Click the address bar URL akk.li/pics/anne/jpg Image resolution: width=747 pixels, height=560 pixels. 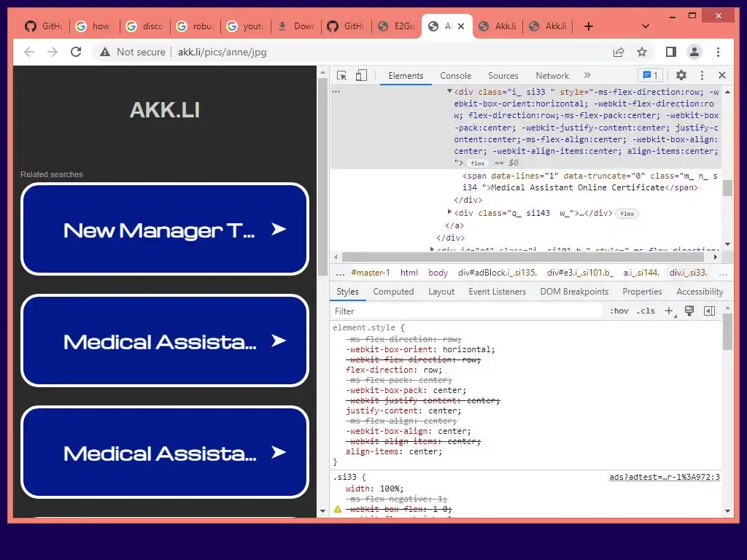222,52
